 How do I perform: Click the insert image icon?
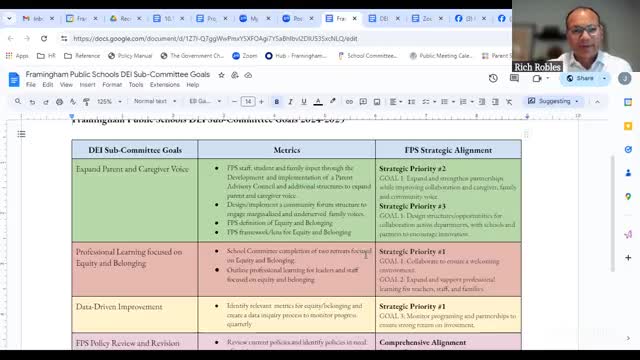coord(377,102)
